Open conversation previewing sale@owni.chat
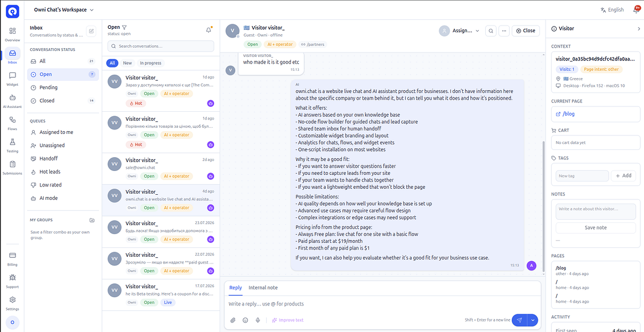 pyautogui.click(x=160, y=168)
